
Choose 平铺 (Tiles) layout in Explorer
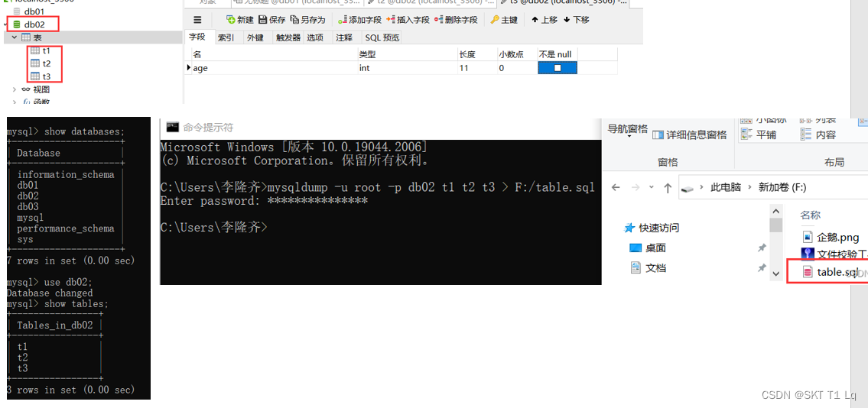point(759,134)
